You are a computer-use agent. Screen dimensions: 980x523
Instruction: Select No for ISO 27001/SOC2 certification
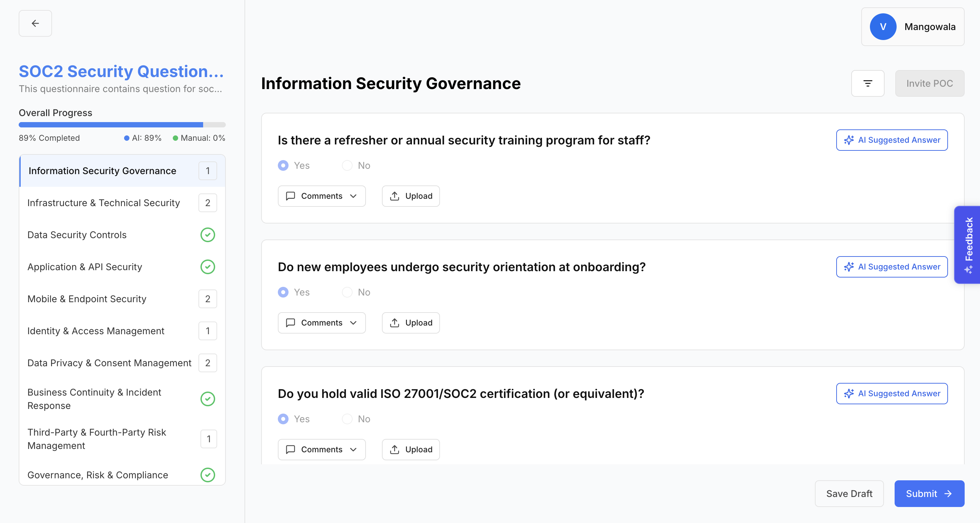click(x=347, y=419)
